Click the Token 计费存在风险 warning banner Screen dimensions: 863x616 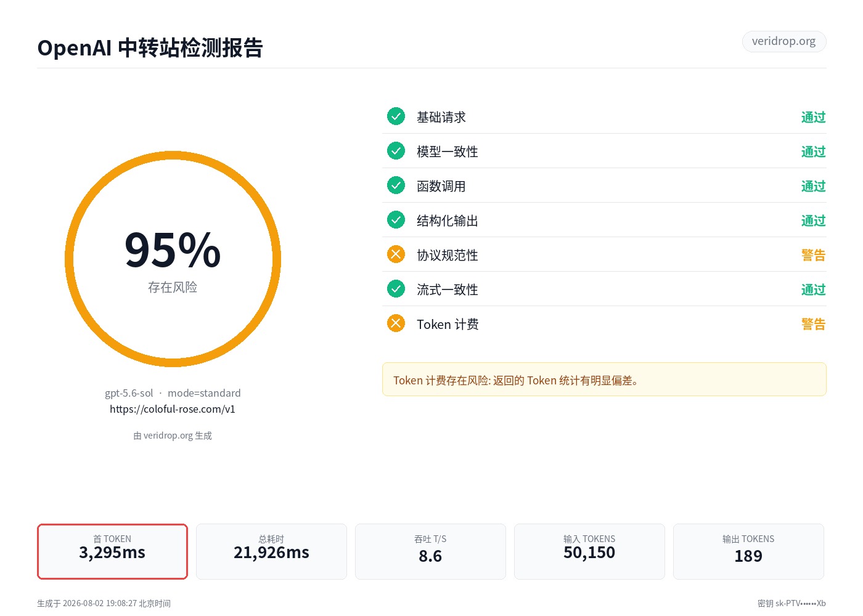click(604, 379)
